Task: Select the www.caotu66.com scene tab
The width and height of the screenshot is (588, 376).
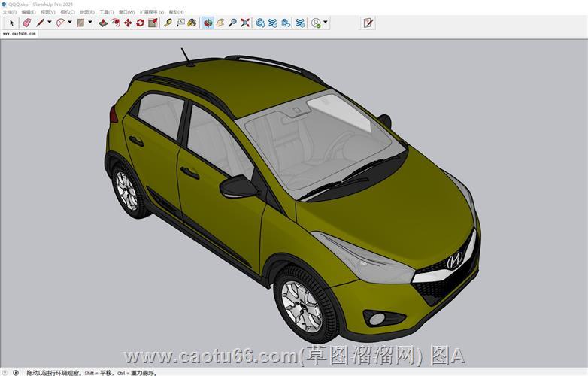Action: (x=19, y=33)
